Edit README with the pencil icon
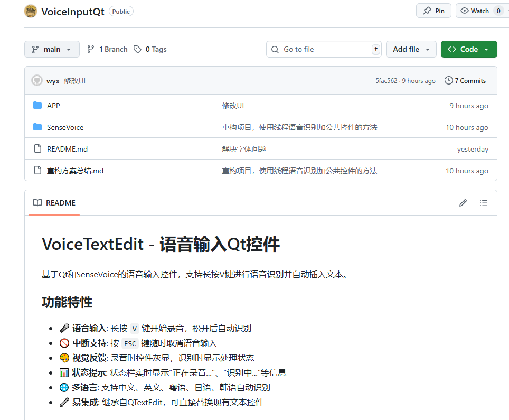Image resolution: width=509 pixels, height=420 pixels. [x=463, y=203]
